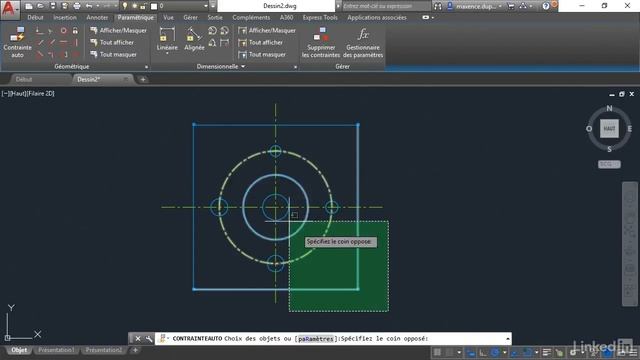Click the diameter dimensional constraint icon

[x=224, y=31]
